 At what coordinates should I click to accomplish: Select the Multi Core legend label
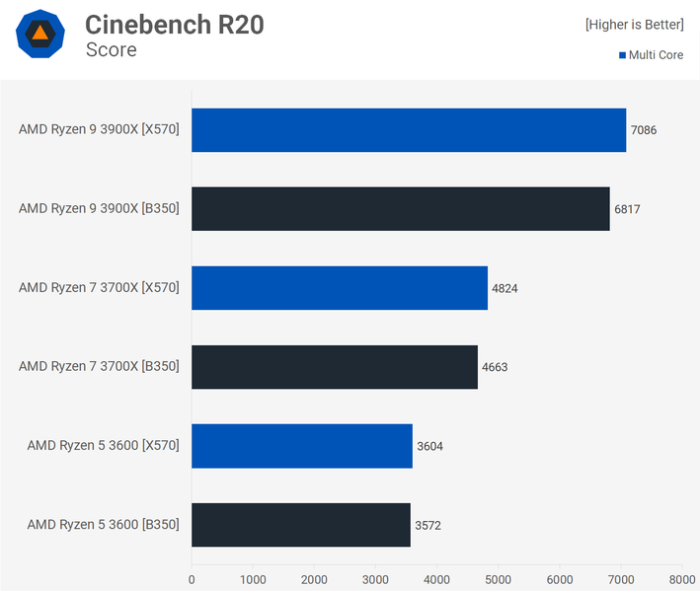[656, 55]
